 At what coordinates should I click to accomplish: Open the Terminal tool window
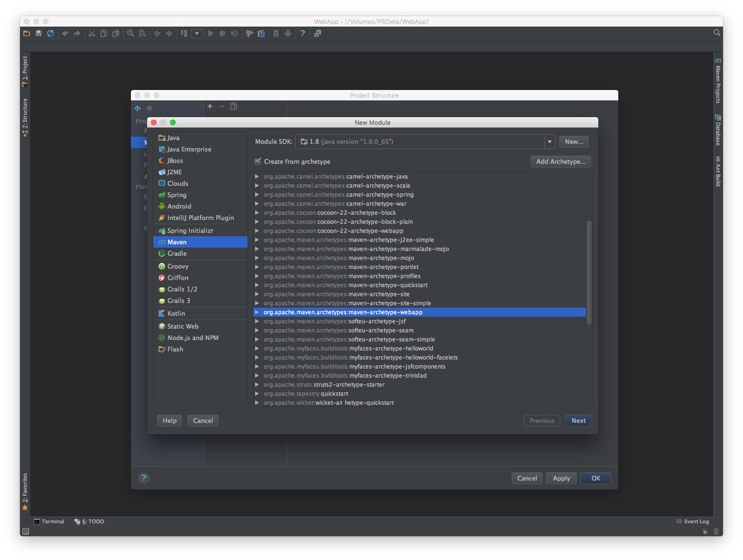click(x=49, y=521)
